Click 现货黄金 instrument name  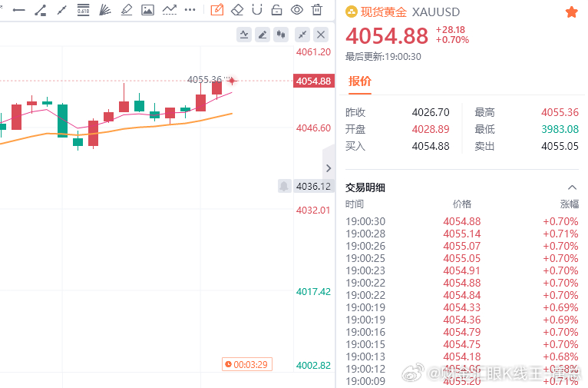384,12
